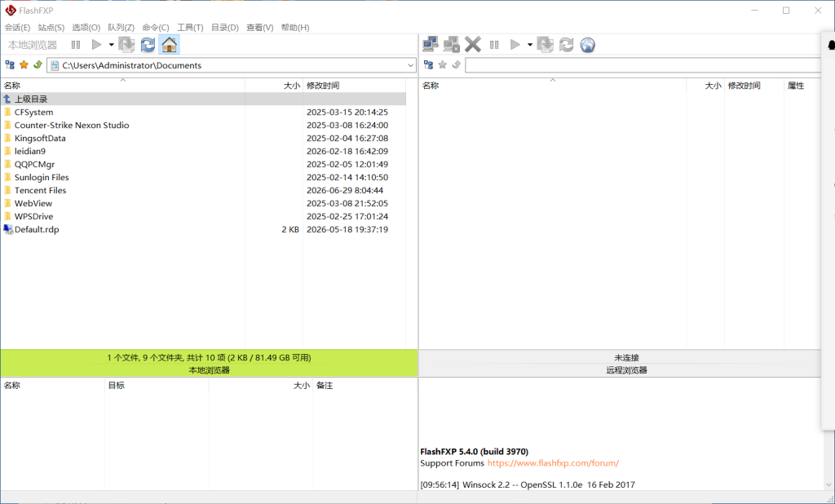Click the remote pane play button
This screenshot has height=504, width=835.
515,45
